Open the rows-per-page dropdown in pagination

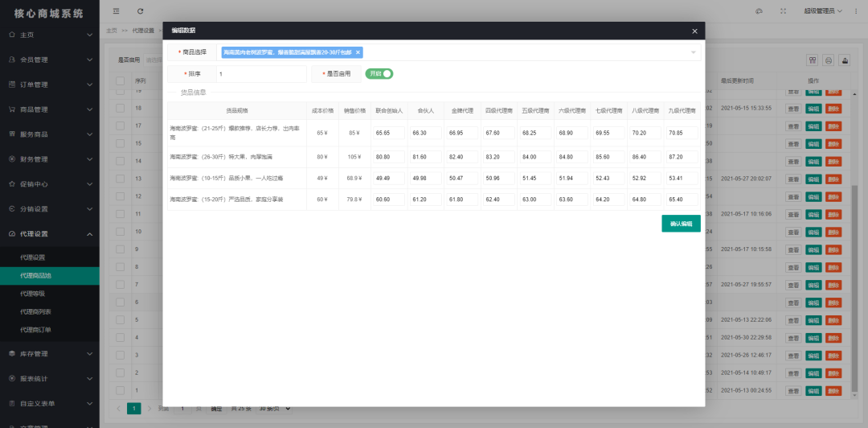pyautogui.click(x=276, y=409)
